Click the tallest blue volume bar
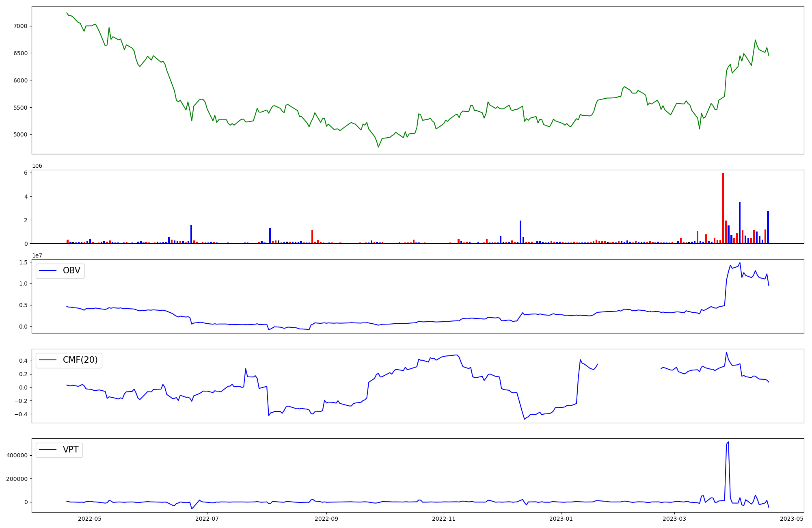Viewport: 812px width, 528px height. [740, 223]
